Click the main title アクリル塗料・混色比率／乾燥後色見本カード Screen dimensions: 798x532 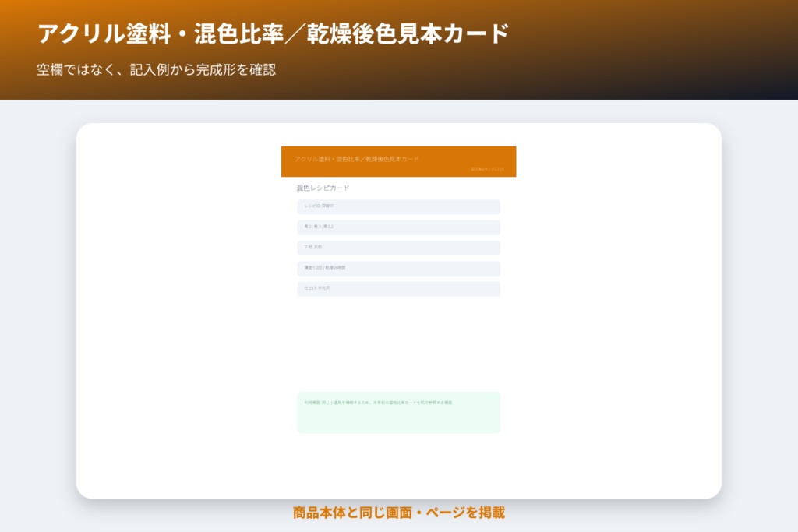point(273,33)
